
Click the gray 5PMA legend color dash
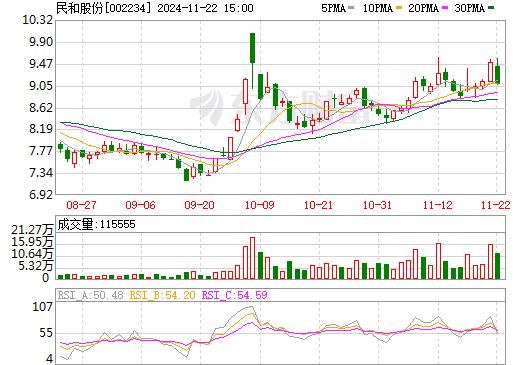(351, 8)
